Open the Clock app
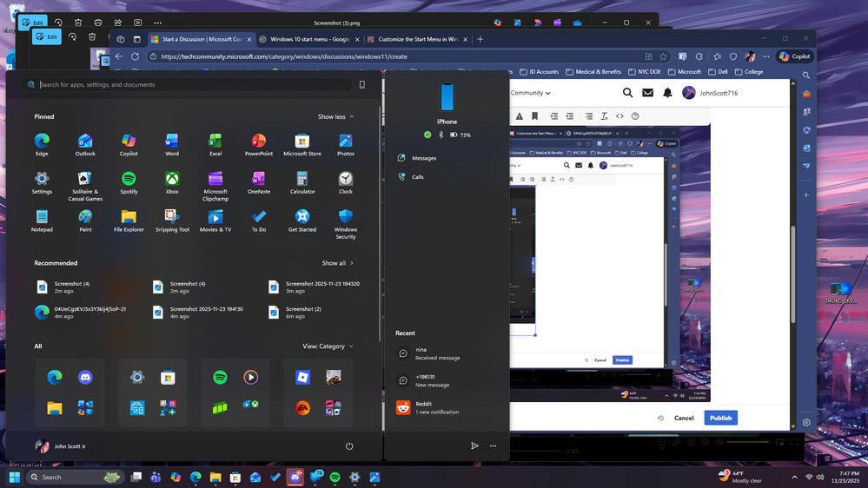868x488 pixels. tap(346, 183)
